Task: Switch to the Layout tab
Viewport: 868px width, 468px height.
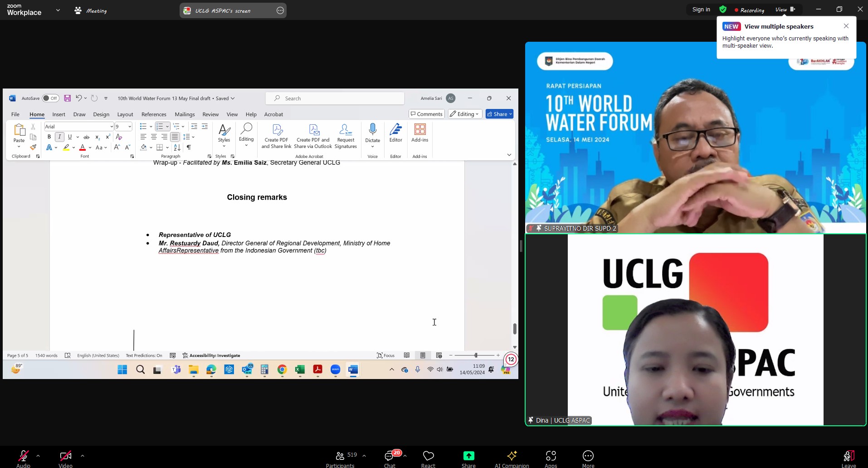Action: coord(125,114)
